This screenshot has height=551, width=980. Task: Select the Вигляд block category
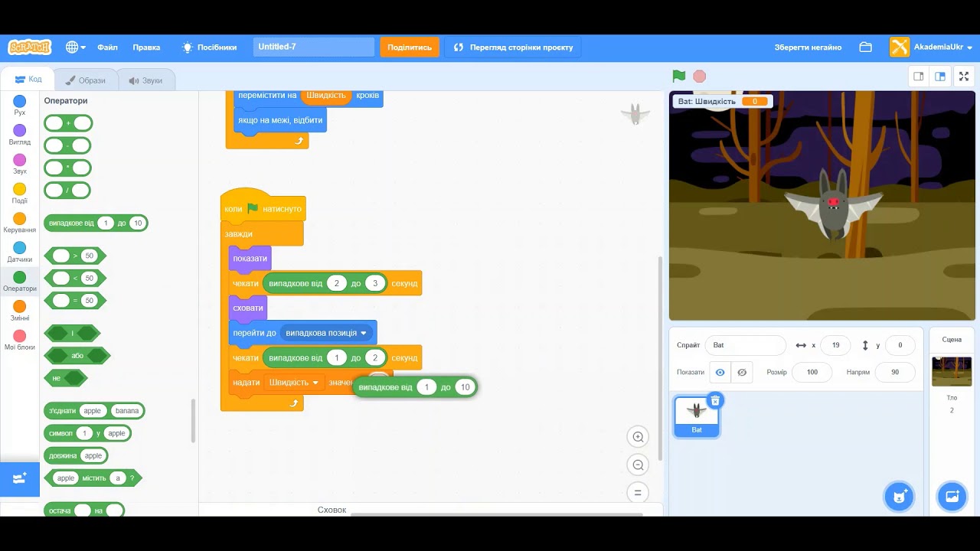(x=20, y=135)
